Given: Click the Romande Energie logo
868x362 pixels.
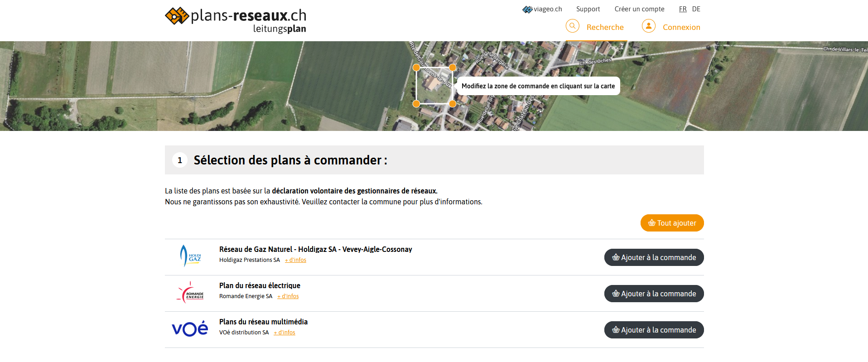Looking at the screenshot, I should pyautogui.click(x=190, y=293).
